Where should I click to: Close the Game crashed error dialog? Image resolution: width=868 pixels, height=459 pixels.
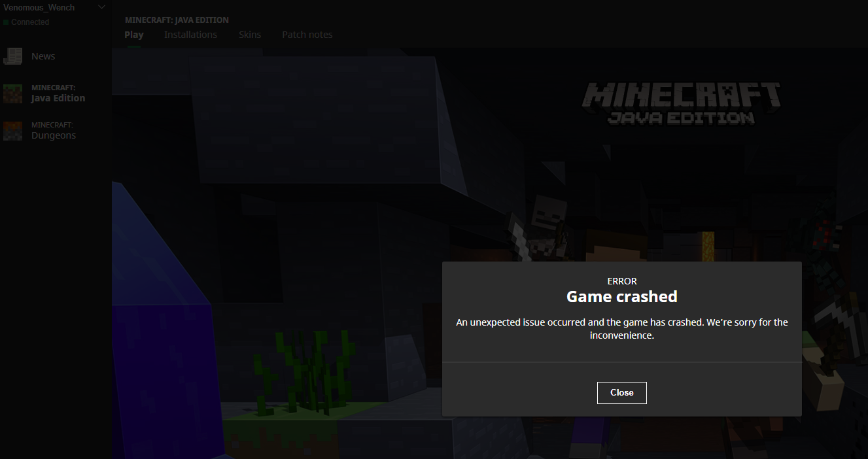point(621,392)
